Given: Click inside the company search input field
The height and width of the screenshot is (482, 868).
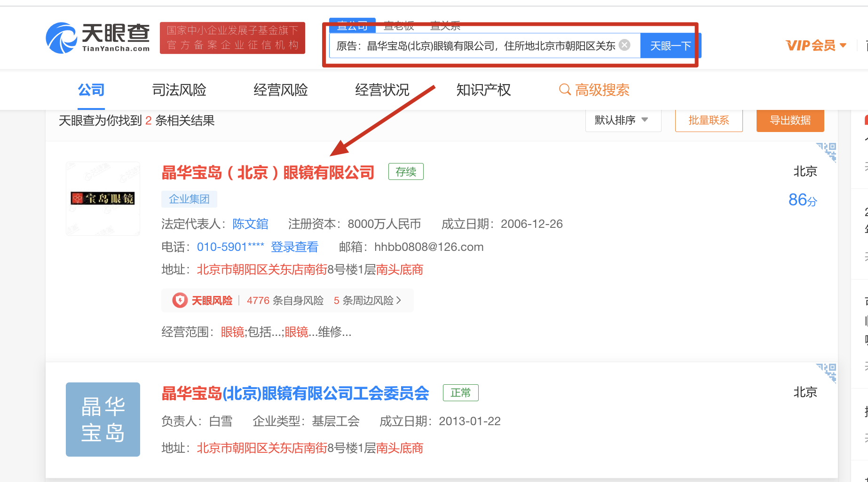Looking at the screenshot, I should 475,46.
